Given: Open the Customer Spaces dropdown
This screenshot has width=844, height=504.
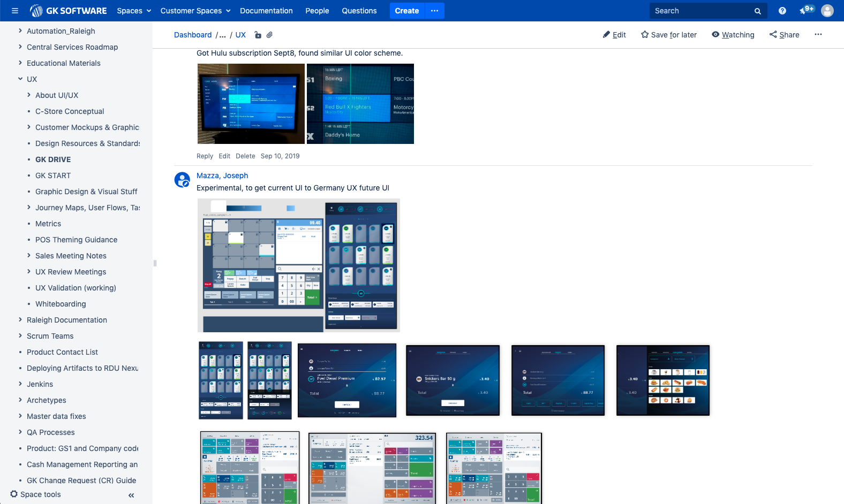Looking at the screenshot, I should click(x=195, y=11).
